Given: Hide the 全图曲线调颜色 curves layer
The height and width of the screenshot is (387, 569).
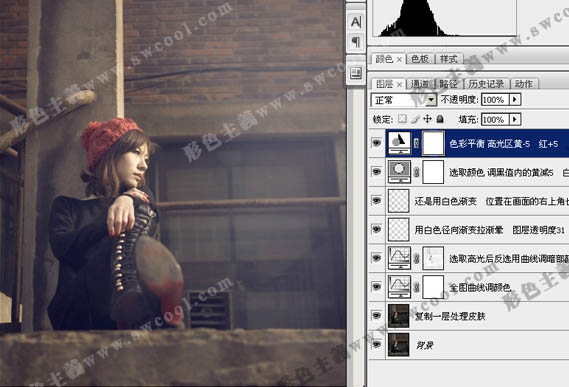Looking at the screenshot, I should pyautogui.click(x=377, y=287).
